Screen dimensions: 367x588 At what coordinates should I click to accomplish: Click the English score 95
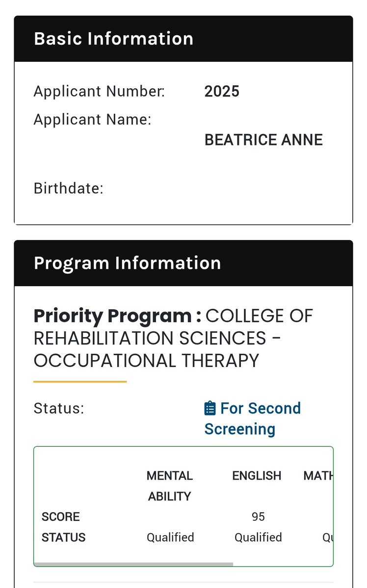coord(258,517)
